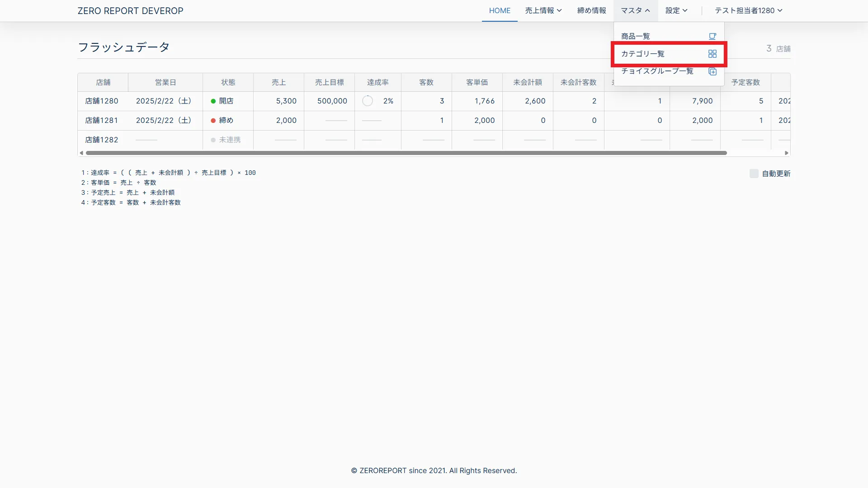Viewport: 868px width, 488px height.
Task: Click the ZERO REPORT DEVEROP logo link
Action: [130, 11]
